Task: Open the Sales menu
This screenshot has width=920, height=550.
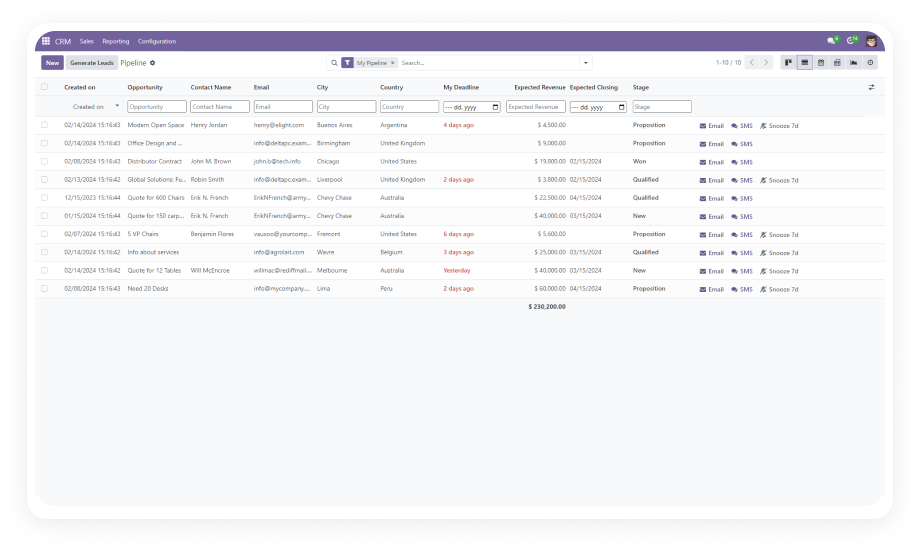Action: 87,42
